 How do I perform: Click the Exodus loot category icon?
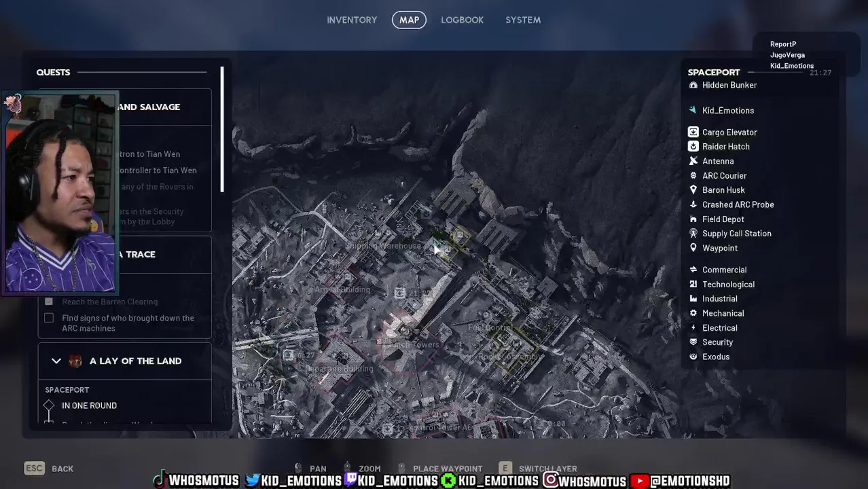(x=693, y=357)
